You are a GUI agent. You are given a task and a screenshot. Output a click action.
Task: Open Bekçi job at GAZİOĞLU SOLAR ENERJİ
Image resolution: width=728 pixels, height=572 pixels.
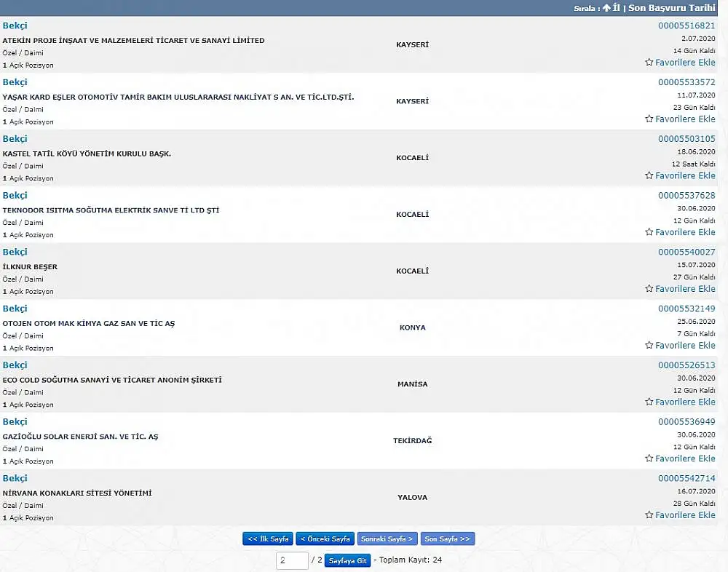(15, 422)
